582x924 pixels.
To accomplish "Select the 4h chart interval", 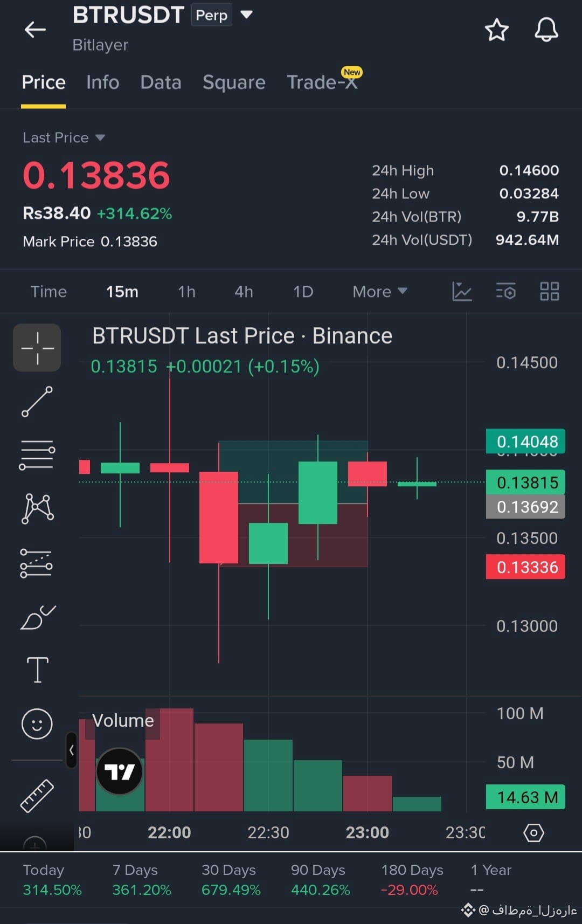I will 244,292.
